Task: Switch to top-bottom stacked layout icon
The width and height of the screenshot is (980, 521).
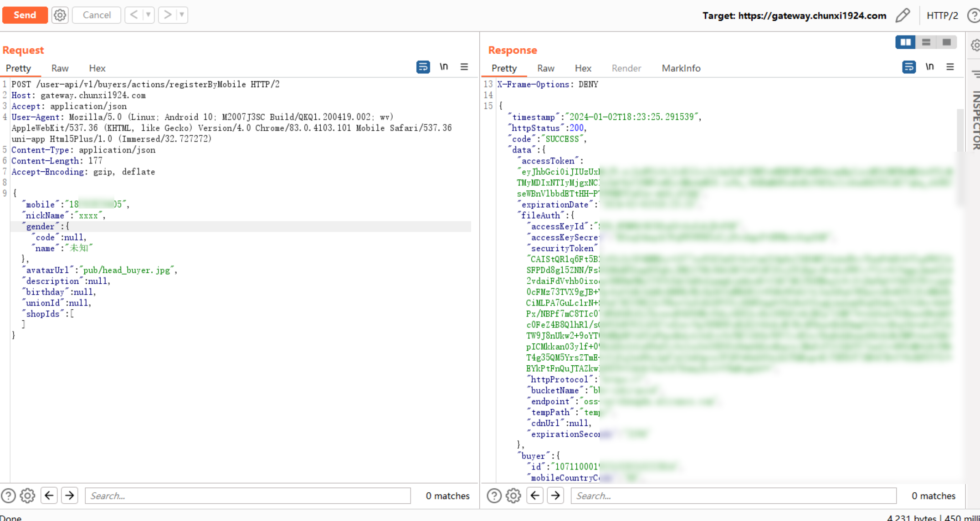Action: pos(926,42)
